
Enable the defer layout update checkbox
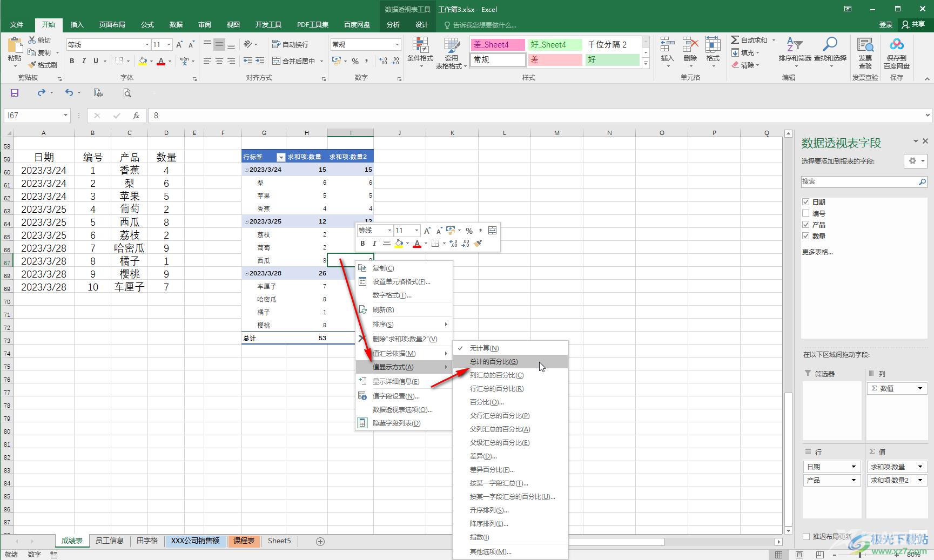[x=807, y=536]
